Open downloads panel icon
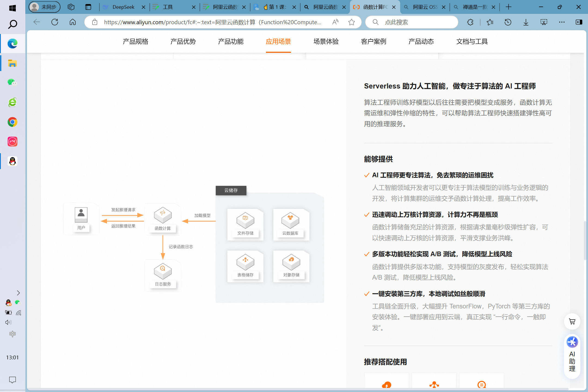Viewport: 588px width, 392px height. point(526,22)
